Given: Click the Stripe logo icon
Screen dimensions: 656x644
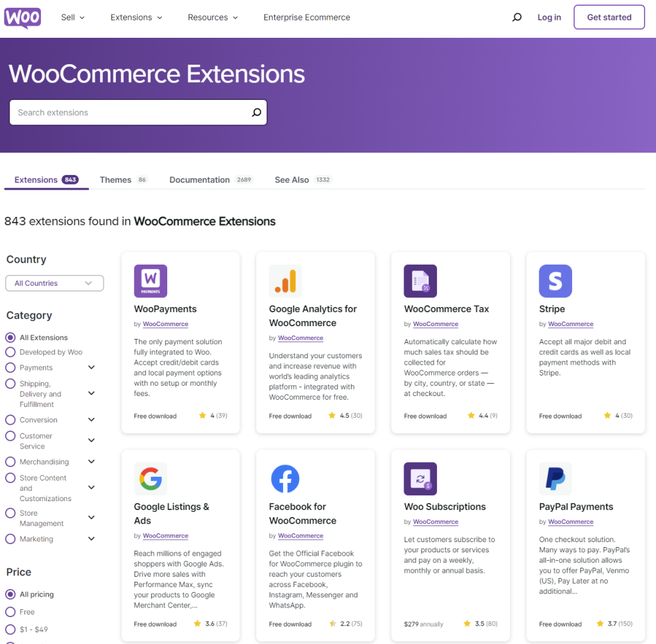Looking at the screenshot, I should point(555,281).
